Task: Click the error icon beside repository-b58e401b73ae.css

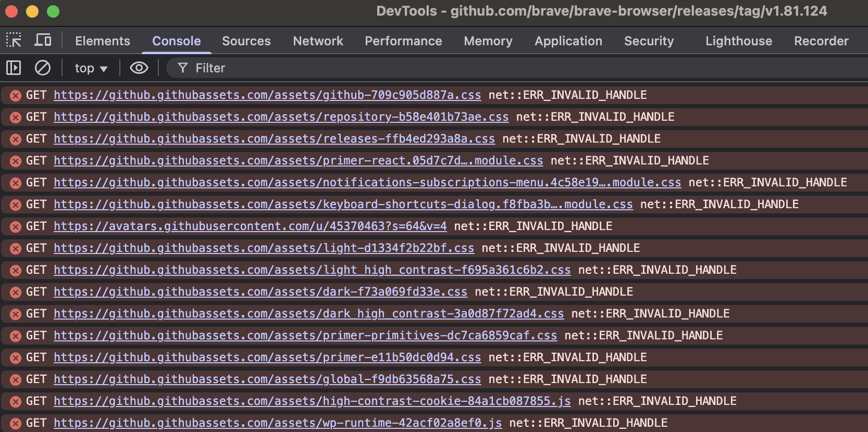Action: click(x=16, y=117)
